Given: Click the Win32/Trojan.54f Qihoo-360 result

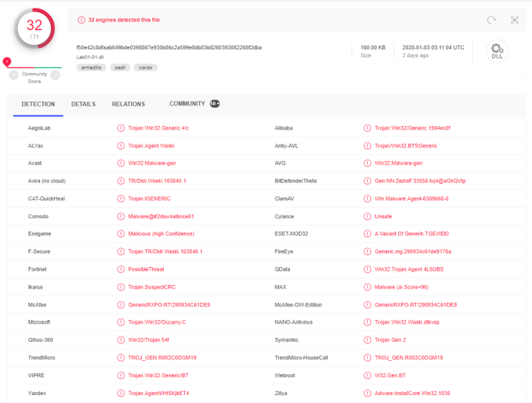Looking at the screenshot, I should pos(149,340).
